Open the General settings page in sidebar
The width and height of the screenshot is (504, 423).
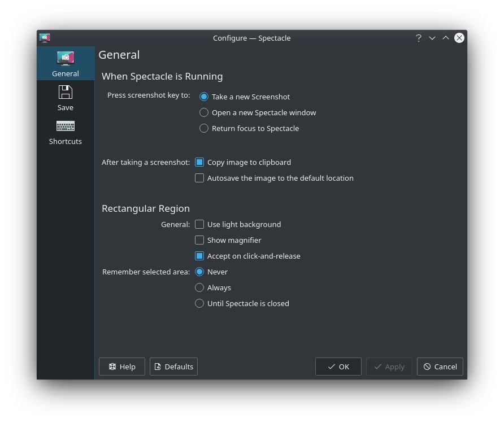pos(66,64)
